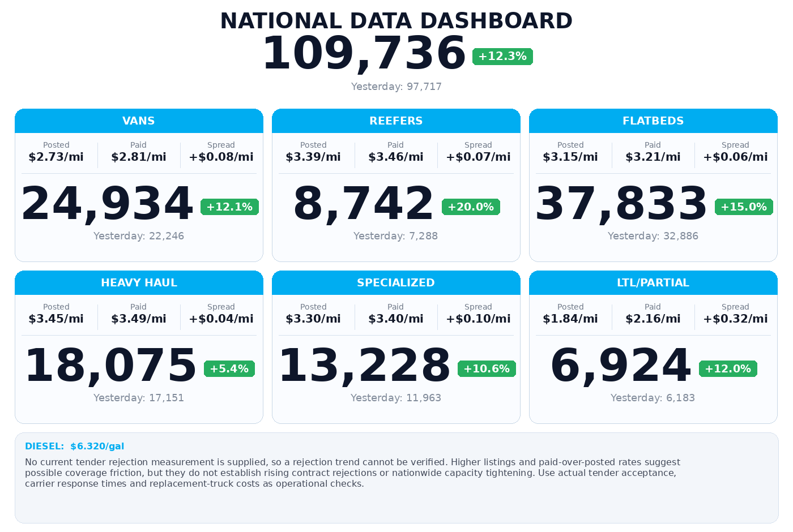Screen dimensions: 793x532
Task: Click the +20.0% Reefers badge
Action: pyautogui.click(x=471, y=207)
